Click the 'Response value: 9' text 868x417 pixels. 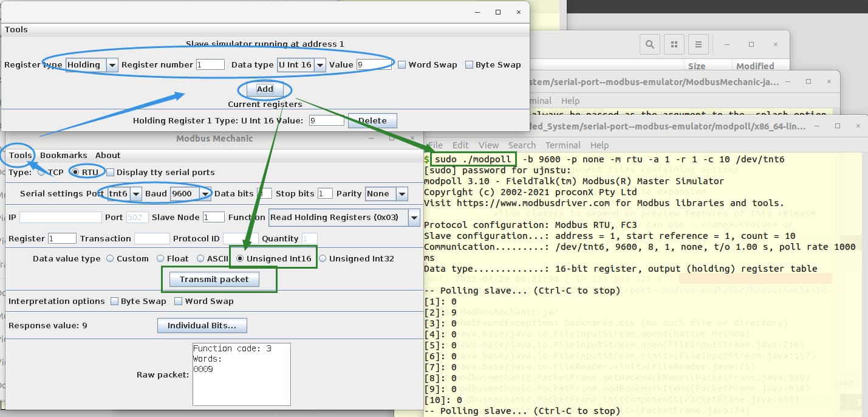coord(47,325)
